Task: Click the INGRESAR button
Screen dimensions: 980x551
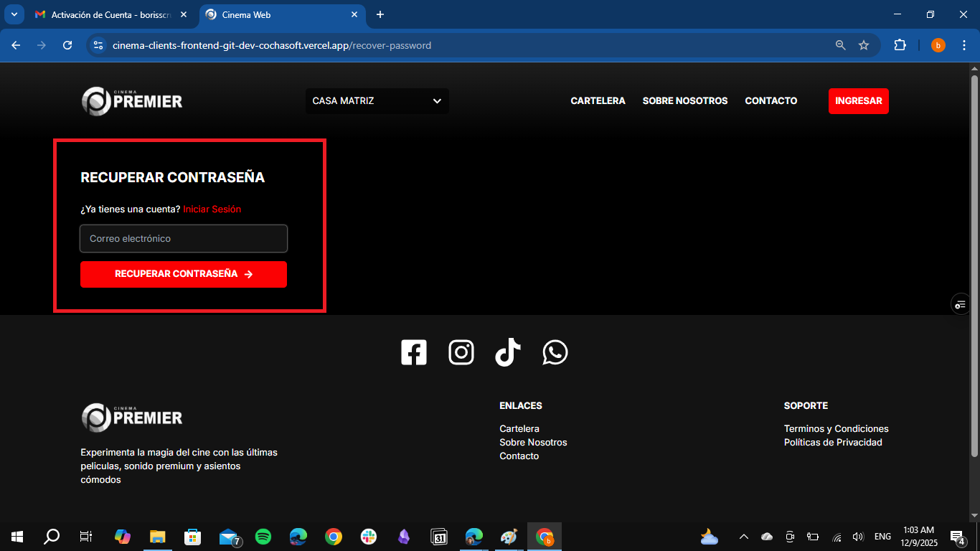Action: (x=858, y=101)
